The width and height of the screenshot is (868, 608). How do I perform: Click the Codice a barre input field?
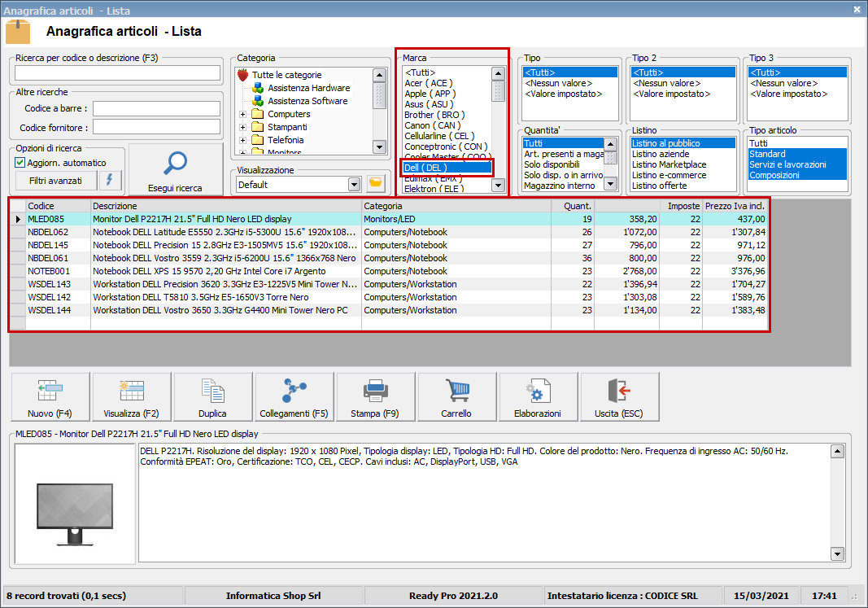[x=157, y=108]
